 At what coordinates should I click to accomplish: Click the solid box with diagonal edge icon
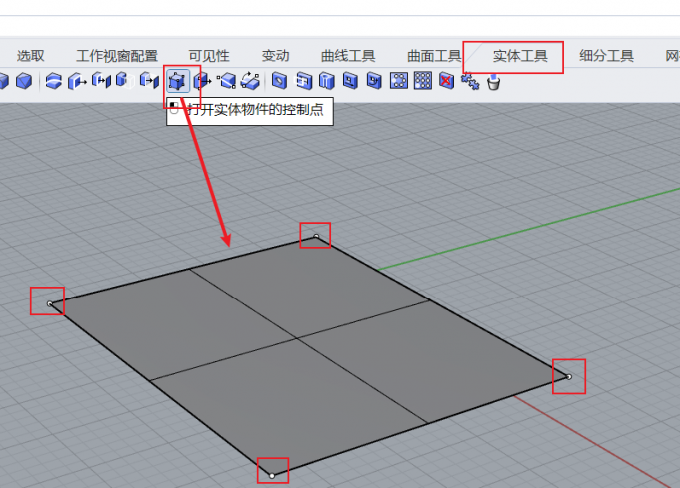click(24, 81)
